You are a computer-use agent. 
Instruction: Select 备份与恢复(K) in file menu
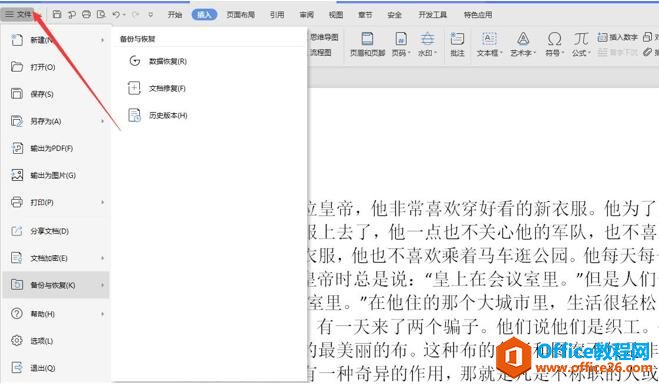coord(55,285)
